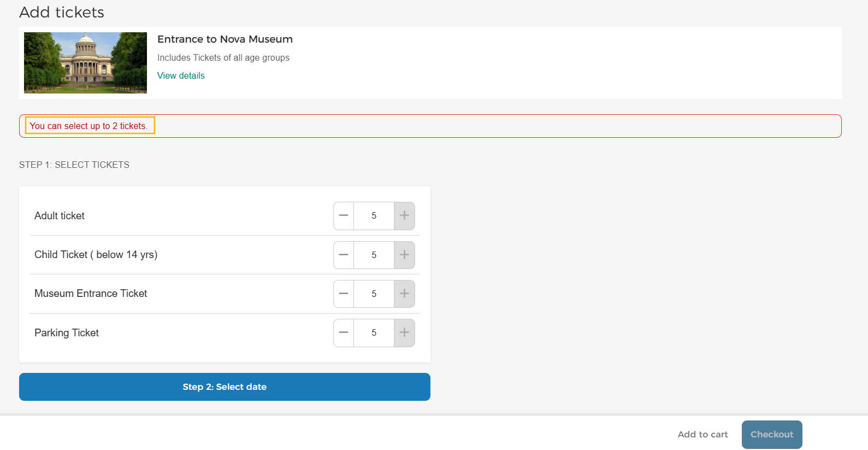868x450 pixels.
Task: Add one Parking Ticket
Action: [x=404, y=332]
